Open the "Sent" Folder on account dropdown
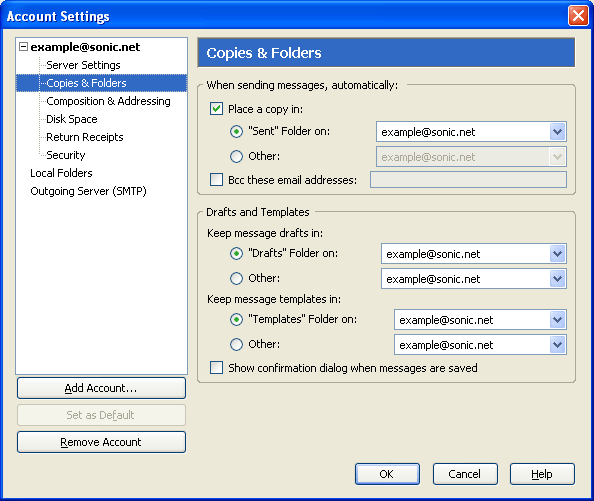 (471, 132)
